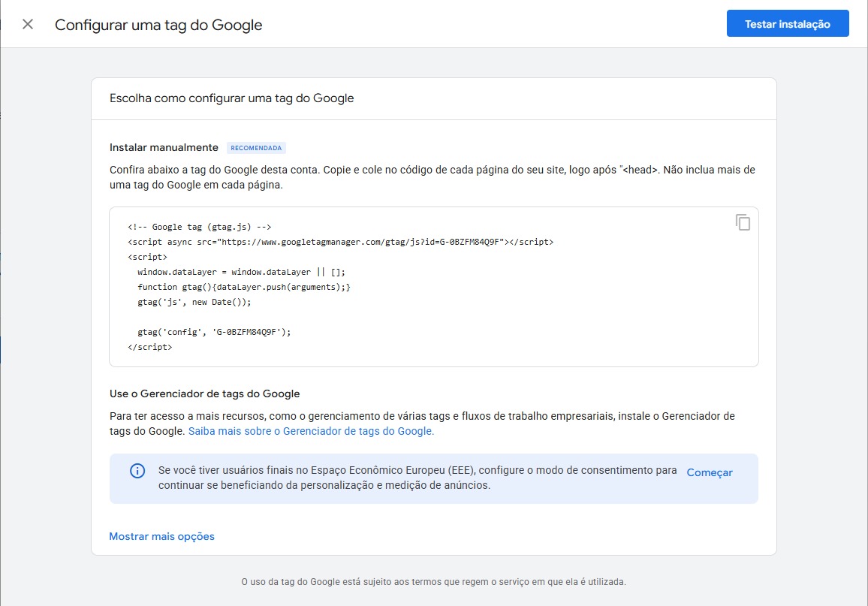868x606 pixels.
Task: Copy the Google tag code snippet
Action: click(x=743, y=222)
